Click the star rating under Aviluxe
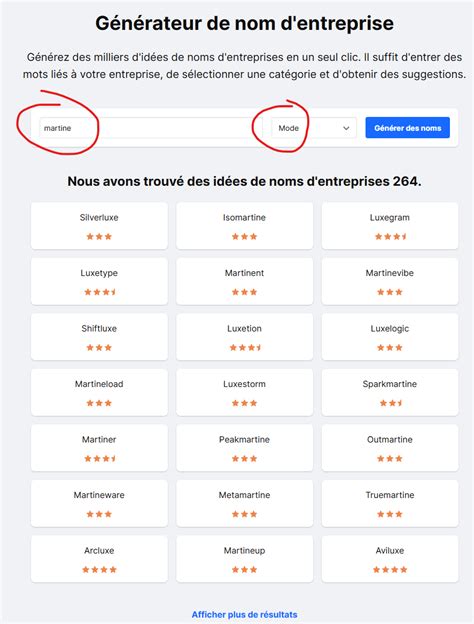This screenshot has width=474, height=624. click(x=390, y=569)
